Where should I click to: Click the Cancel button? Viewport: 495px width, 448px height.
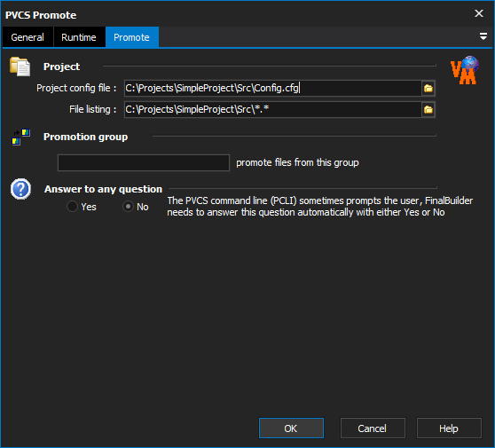click(373, 428)
